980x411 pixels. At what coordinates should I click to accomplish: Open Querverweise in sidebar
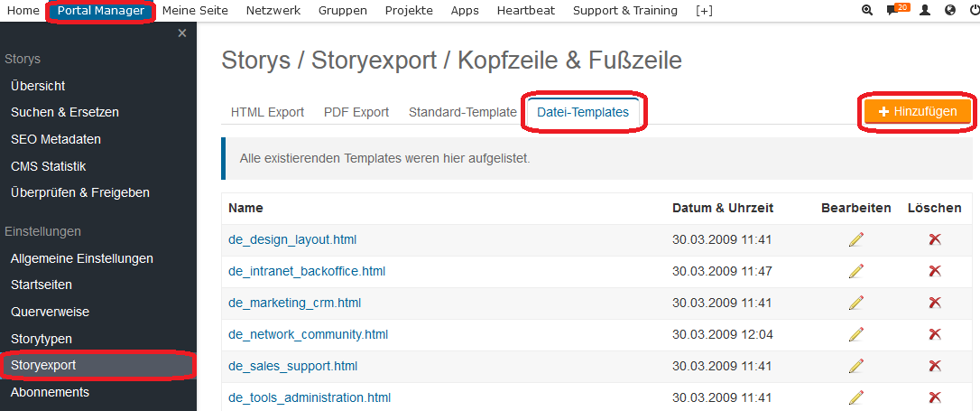tap(50, 312)
